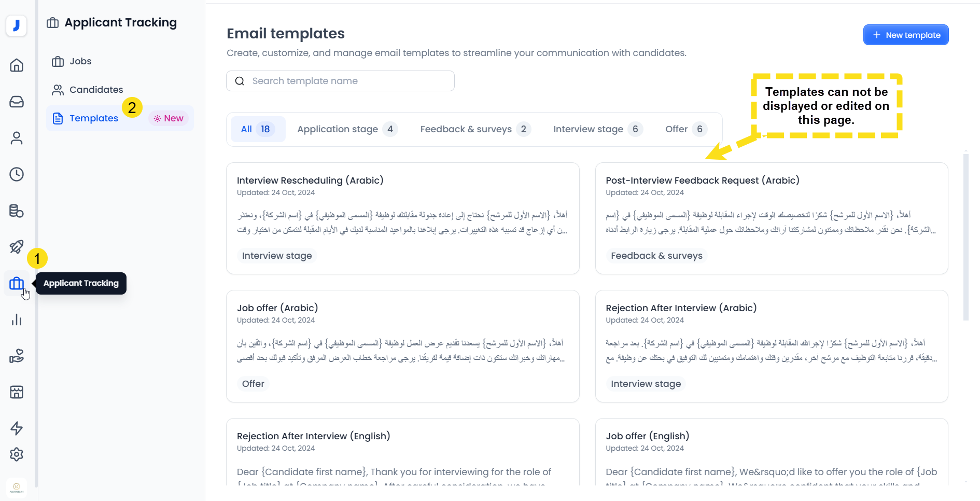Open the bar chart analytics icon
This screenshot has width=980, height=501.
click(17, 319)
